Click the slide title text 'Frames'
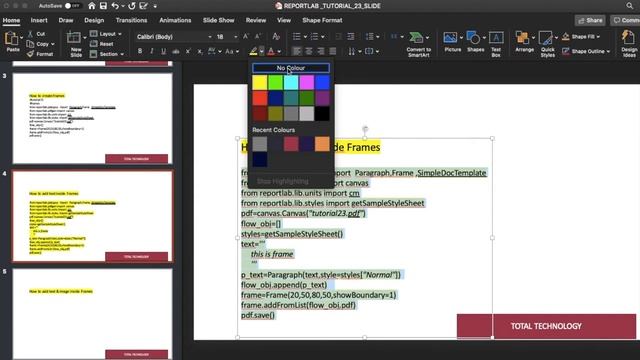 (363, 147)
